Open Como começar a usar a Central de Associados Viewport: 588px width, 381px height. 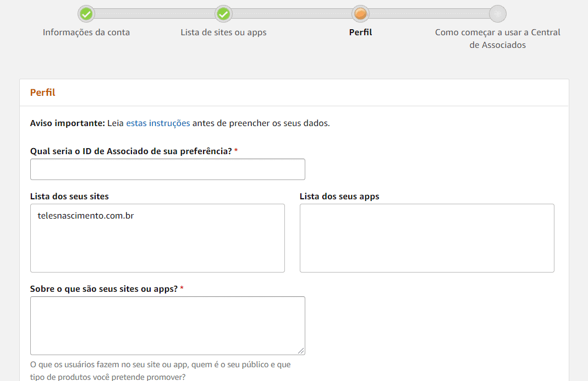click(497, 39)
